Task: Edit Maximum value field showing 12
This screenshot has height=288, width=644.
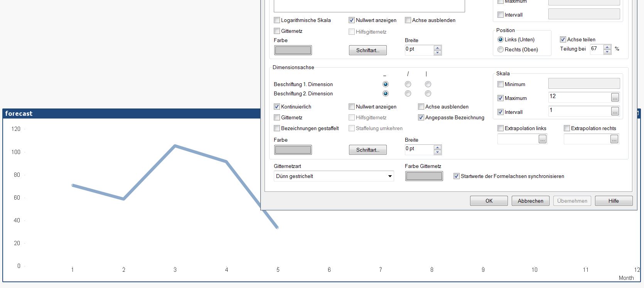Action: pos(580,97)
